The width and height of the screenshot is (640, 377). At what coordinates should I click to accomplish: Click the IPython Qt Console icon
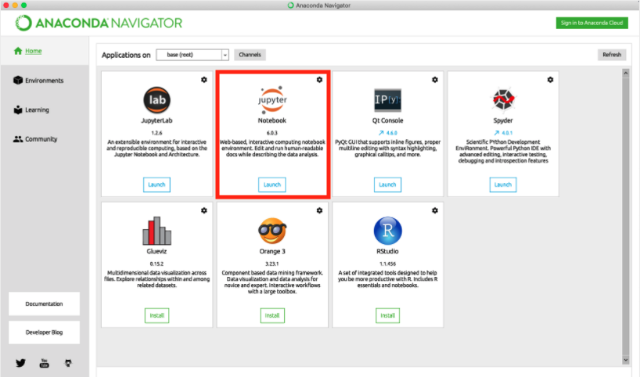tap(388, 100)
